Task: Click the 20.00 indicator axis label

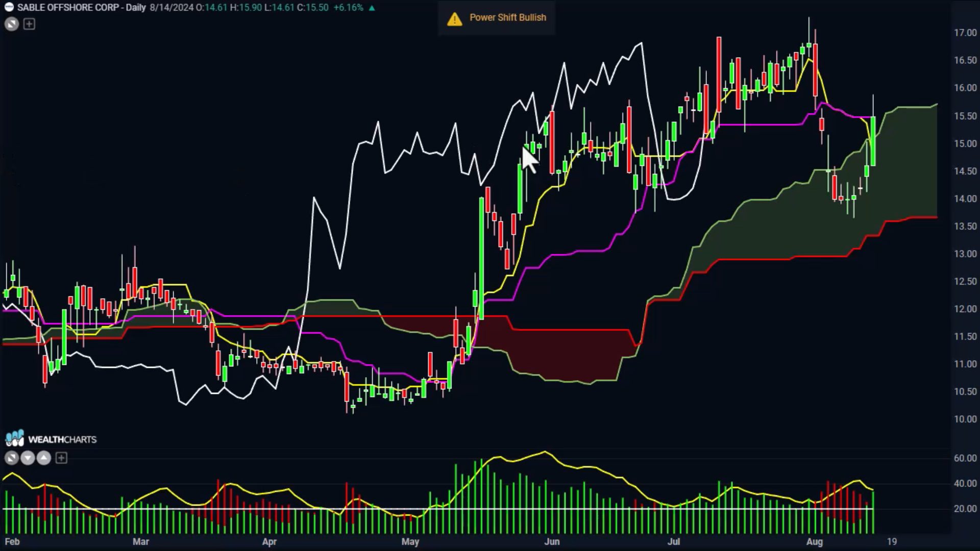Action: [x=965, y=509]
